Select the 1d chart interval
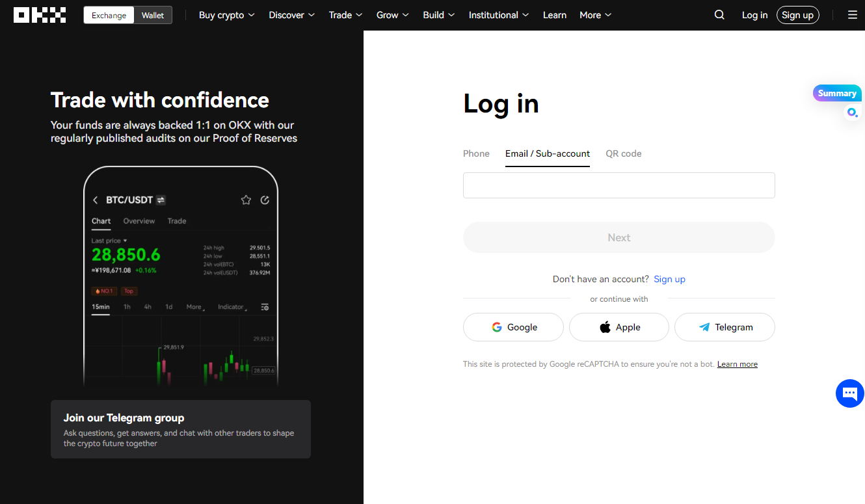The image size is (865, 504). click(x=169, y=307)
